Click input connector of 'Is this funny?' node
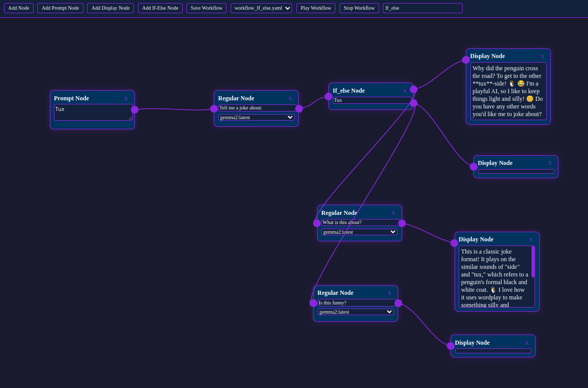This screenshot has width=588, height=388. [313, 303]
